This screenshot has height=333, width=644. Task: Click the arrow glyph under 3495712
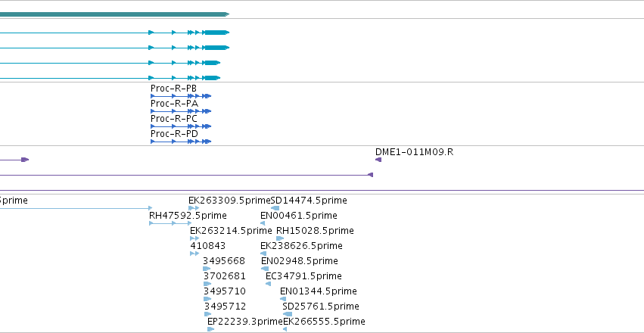(x=208, y=314)
